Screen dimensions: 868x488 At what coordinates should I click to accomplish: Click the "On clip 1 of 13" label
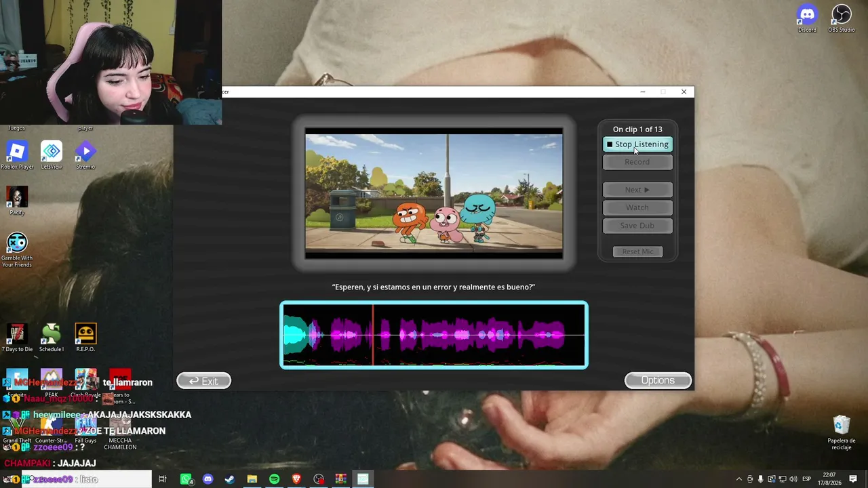637,129
